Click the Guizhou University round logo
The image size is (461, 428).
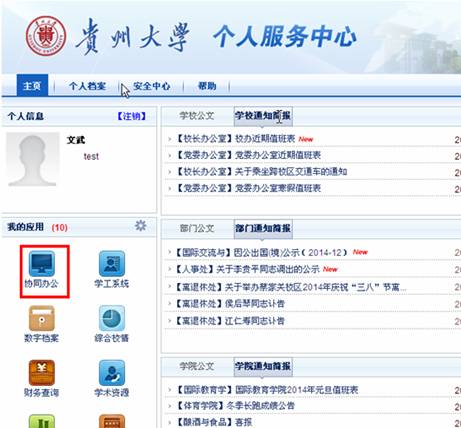click(x=46, y=36)
